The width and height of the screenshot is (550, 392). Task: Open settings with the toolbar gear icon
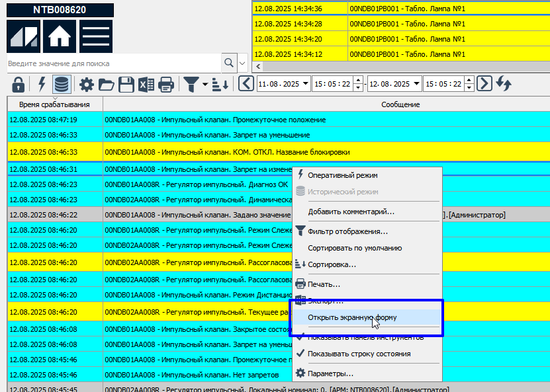86,84
